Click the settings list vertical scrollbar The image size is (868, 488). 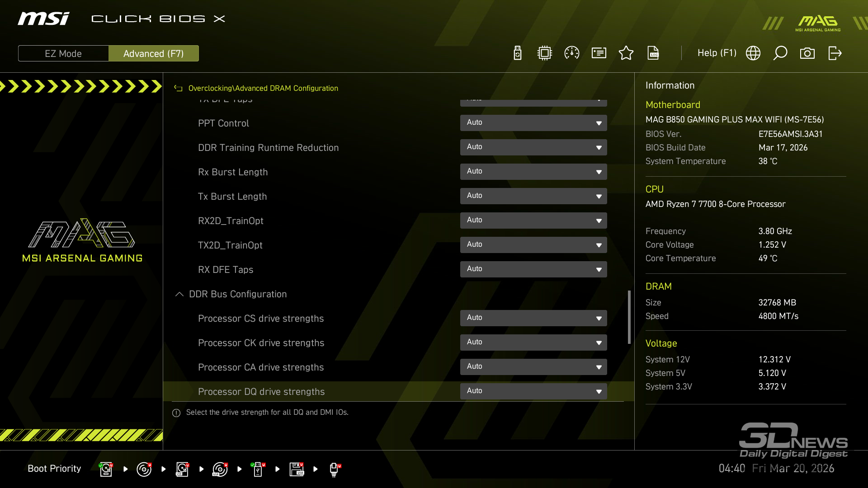[x=629, y=316]
